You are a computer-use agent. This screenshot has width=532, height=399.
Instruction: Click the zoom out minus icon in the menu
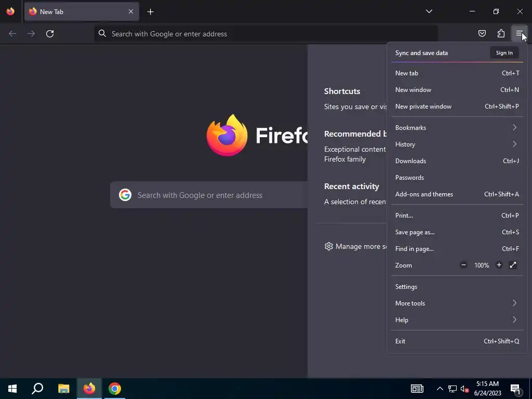463,265
